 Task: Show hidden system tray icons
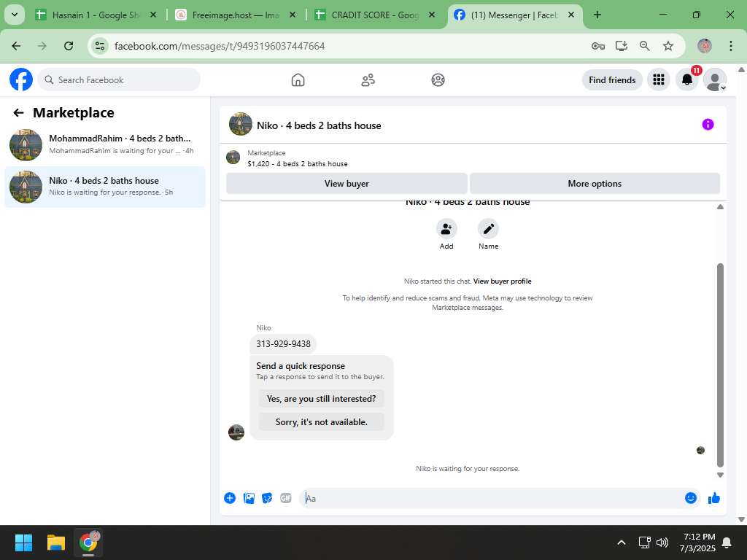click(622, 542)
